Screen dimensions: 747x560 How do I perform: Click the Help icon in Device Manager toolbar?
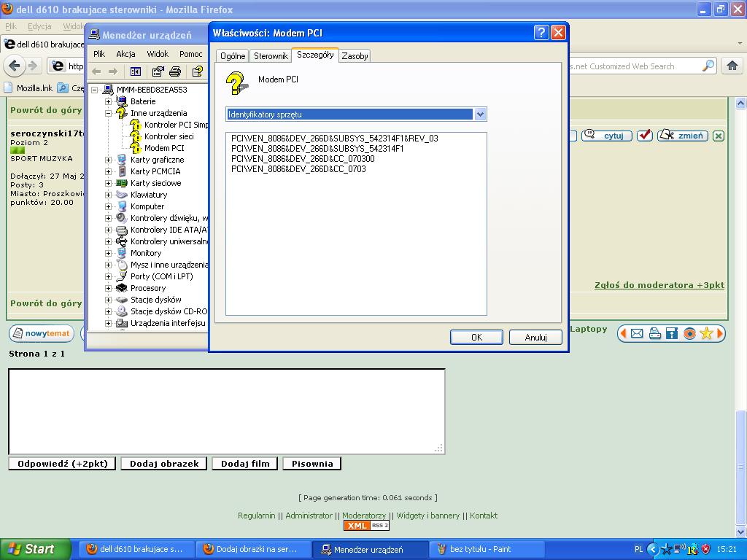pos(197,71)
